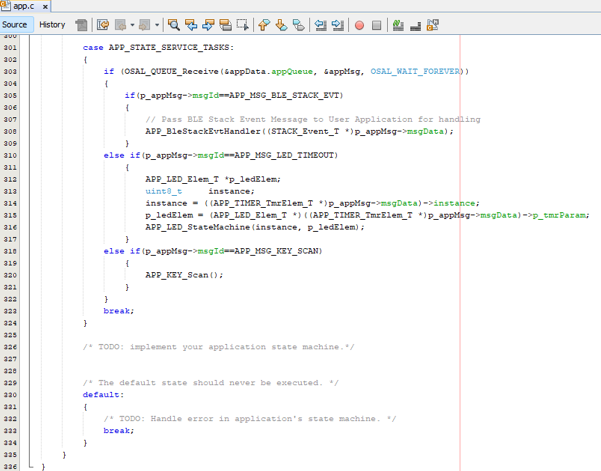Click the Toggle Bookmark icon
This screenshot has height=471, width=601.
point(299,25)
